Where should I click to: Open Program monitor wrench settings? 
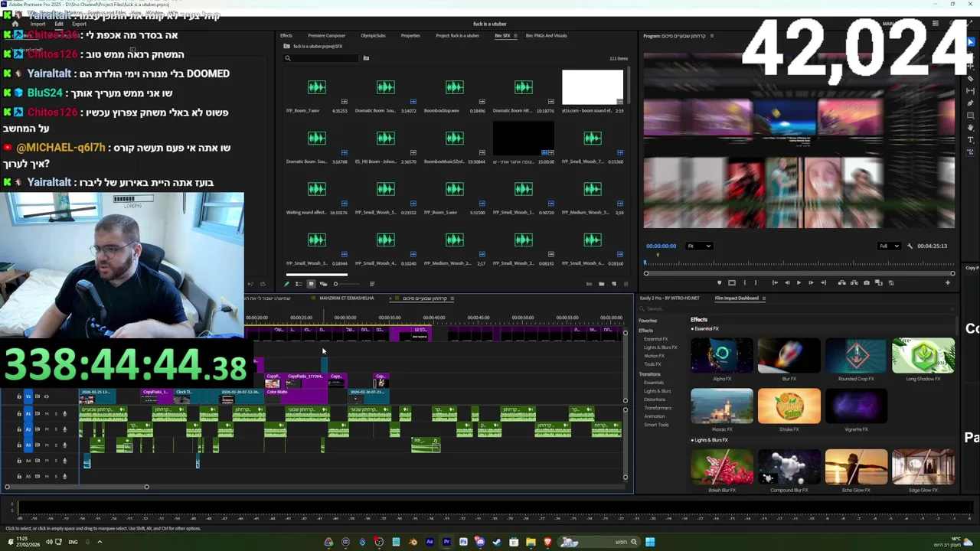pos(910,246)
